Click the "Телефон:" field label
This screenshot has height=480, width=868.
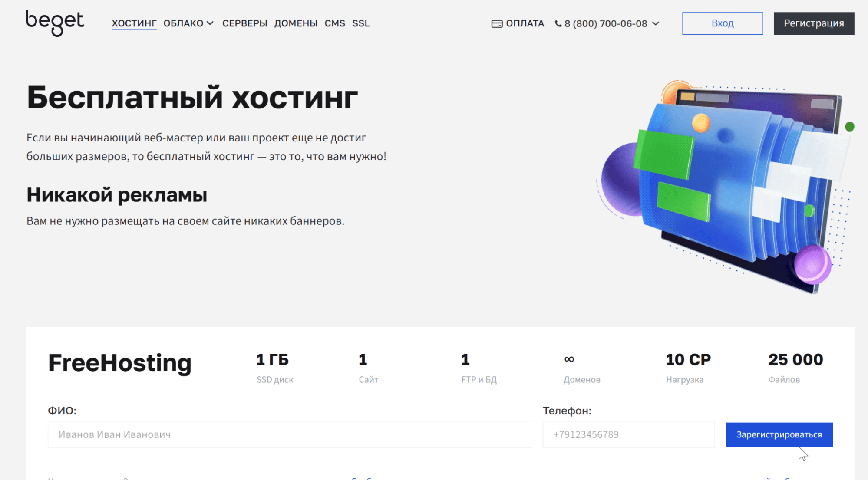567,411
